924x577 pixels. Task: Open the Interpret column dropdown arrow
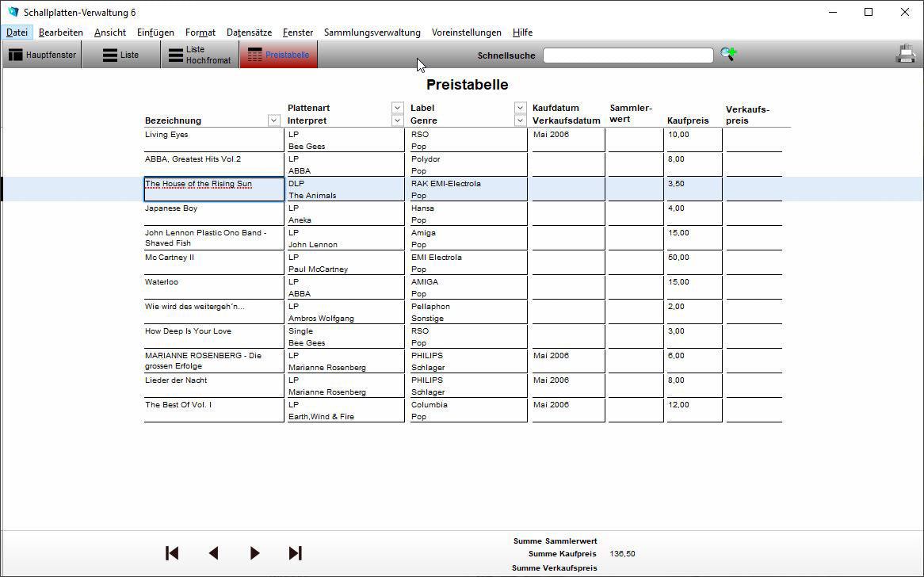[398, 120]
